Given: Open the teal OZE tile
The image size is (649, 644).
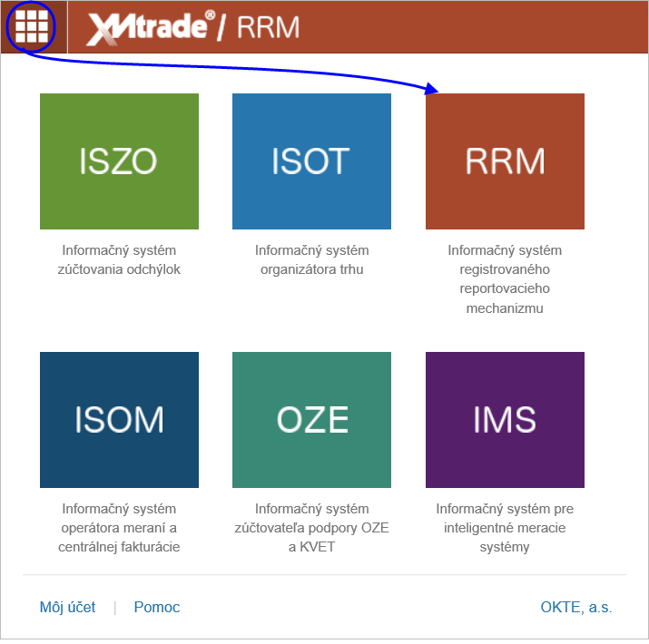Looking at the screenshot, I should (x=311, y=420).
